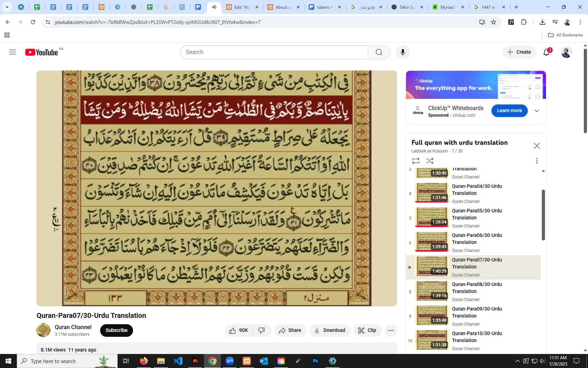Switch to the 'Islamic' tab
Screen dimensions: 588x368
(325, 7)
